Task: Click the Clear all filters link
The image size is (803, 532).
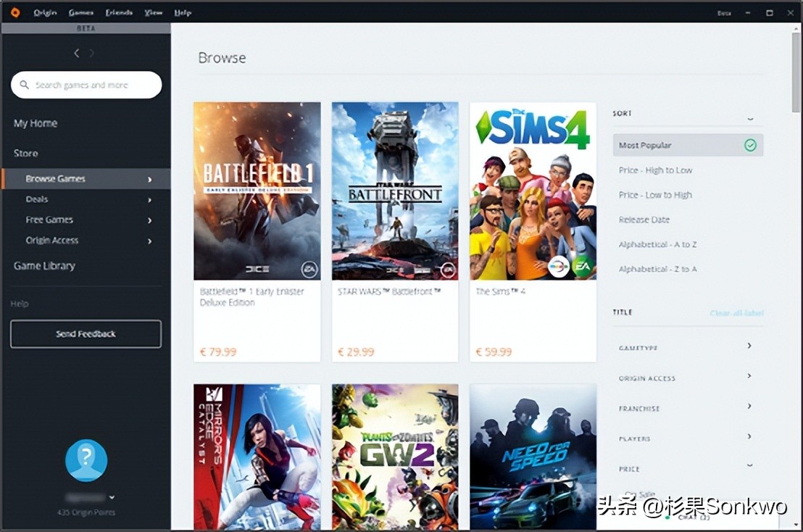Action: pyautogui.click(x=736, y=313)
